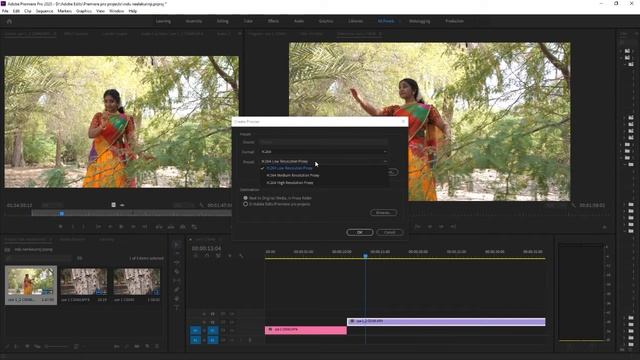Click Source monitor scrubber playhead

[62, 213]
